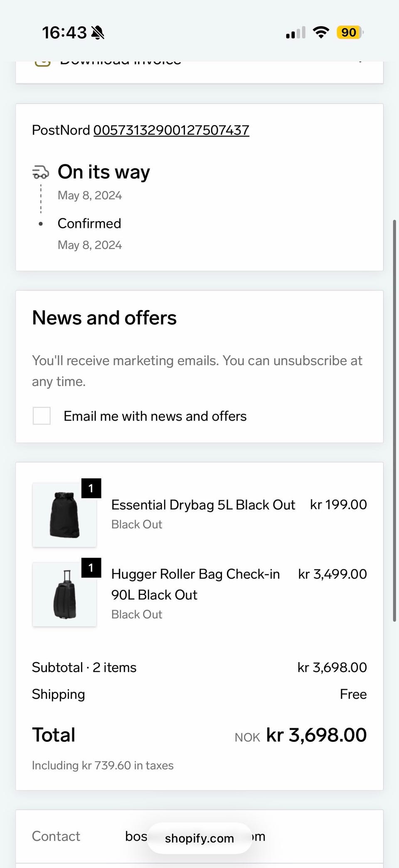
Task: Open the PostNord tracking number link
Action: click(x=171, y=130)
